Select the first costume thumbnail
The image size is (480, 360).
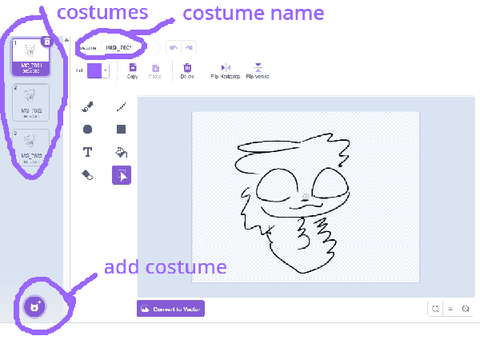(x=31, y=57)
